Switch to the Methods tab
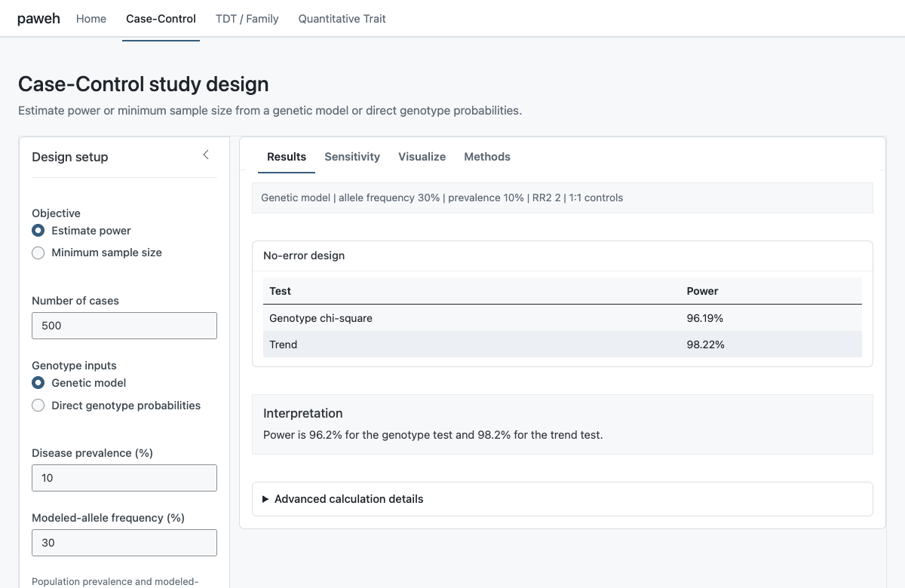Image resolution: width=905 pixels, height=588 pixels. pos(487,157)
